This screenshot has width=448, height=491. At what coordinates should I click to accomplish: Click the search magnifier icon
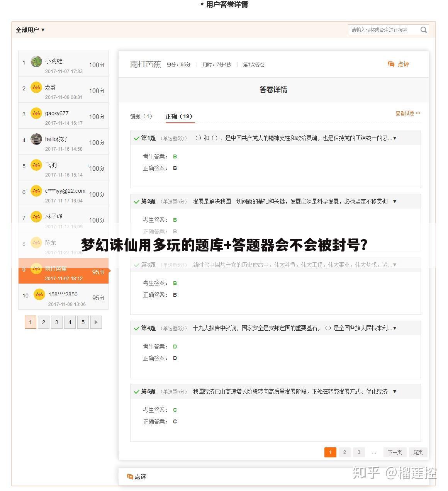click(424, 30)
